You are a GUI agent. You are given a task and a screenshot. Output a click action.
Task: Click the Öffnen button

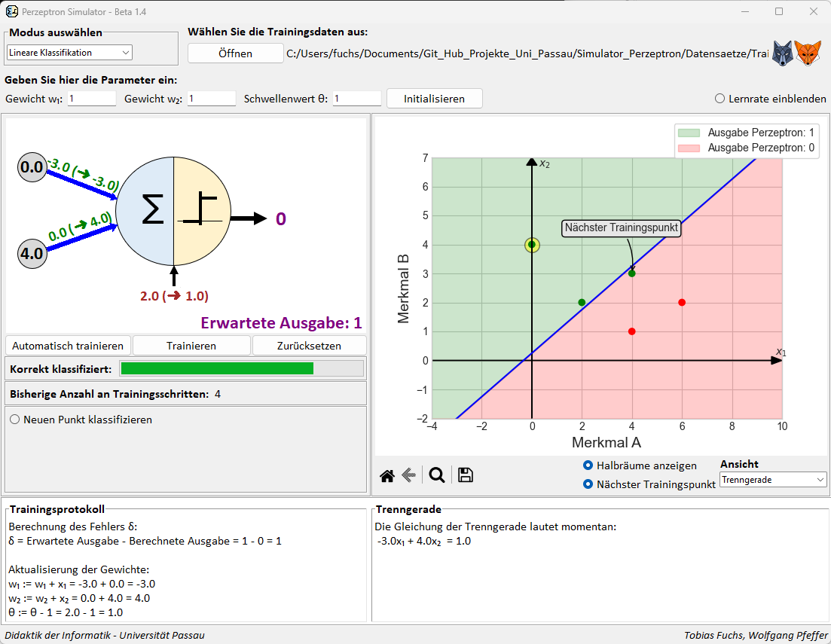pos(235,53)
